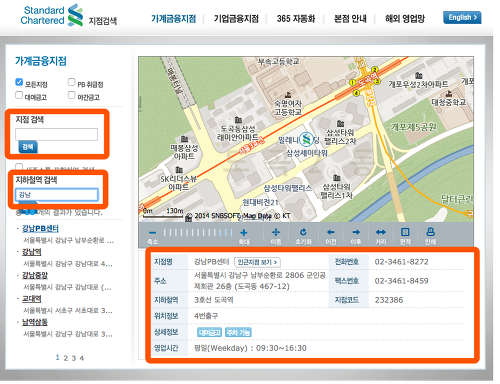Open the 365 자동화 menu tab
500x384 pixels.
point(296,19)
